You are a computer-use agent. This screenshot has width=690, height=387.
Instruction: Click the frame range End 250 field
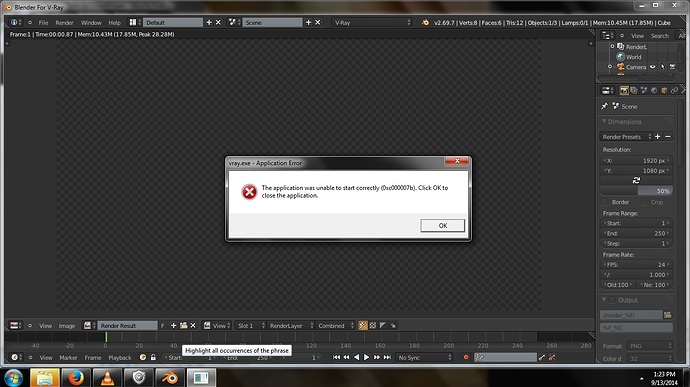click(x=636, y=233)
